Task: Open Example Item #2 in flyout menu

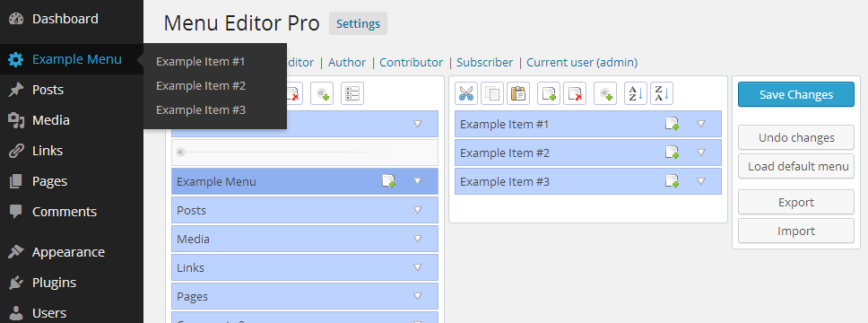Action: (200, 86)
